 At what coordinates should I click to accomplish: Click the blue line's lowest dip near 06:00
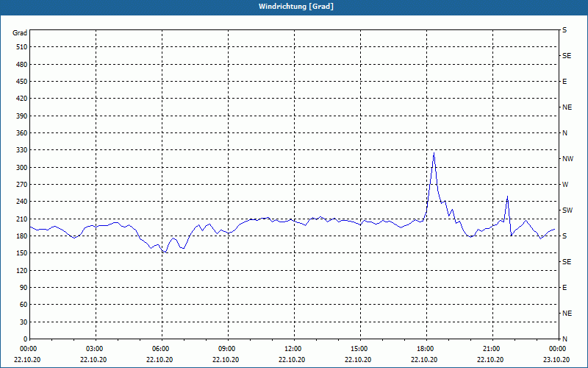coord(165,252)
